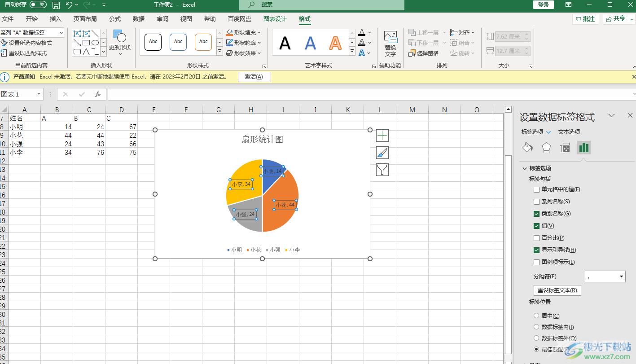This screenshot has height=364, width=636.
Task: Switch to the Fill & Line paint bucket tab
Action: tap(528, 148)
